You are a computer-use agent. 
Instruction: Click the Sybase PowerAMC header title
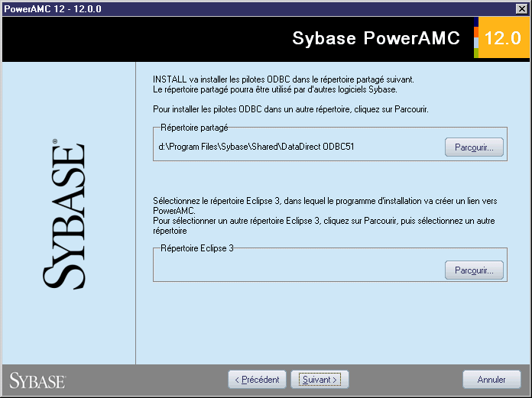(376, 38)
